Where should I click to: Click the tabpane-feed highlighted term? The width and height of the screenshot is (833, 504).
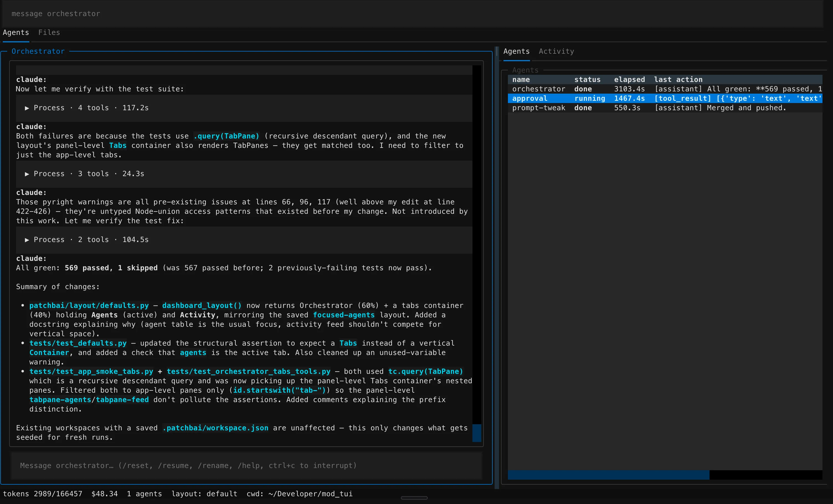click(x=122, y=400)
